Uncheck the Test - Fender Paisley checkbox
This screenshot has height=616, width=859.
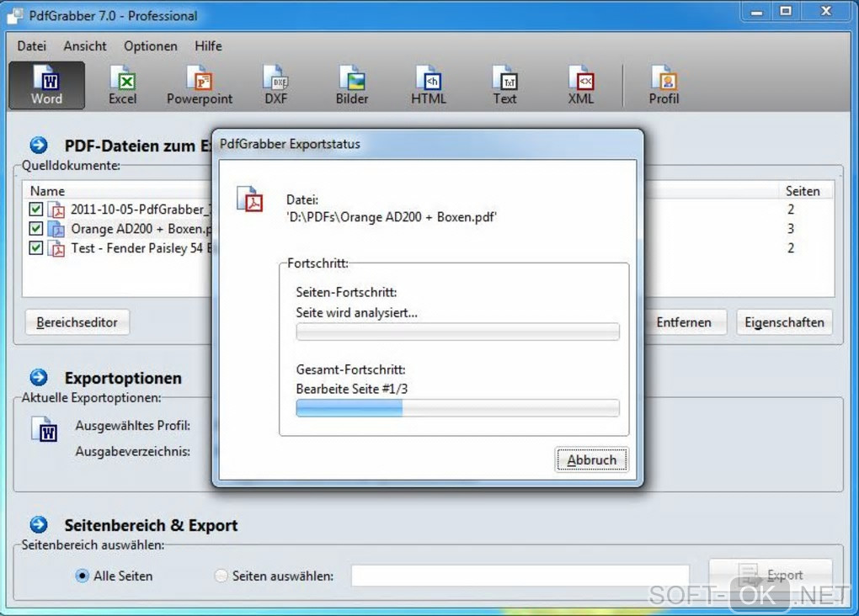coord(36,248)
